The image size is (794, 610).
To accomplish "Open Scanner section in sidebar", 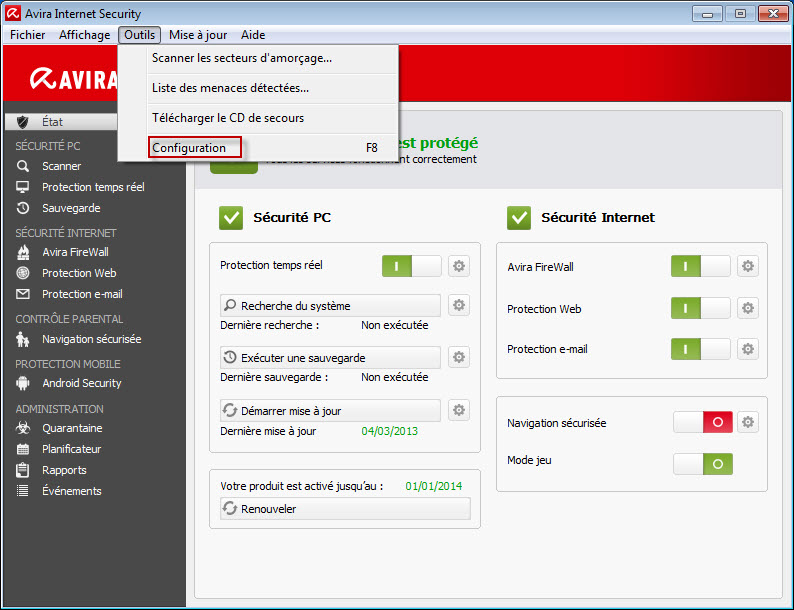I will pos(61,166).
